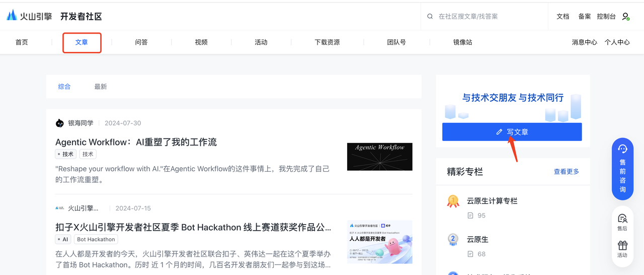Open 个人中心

[617, 42]
